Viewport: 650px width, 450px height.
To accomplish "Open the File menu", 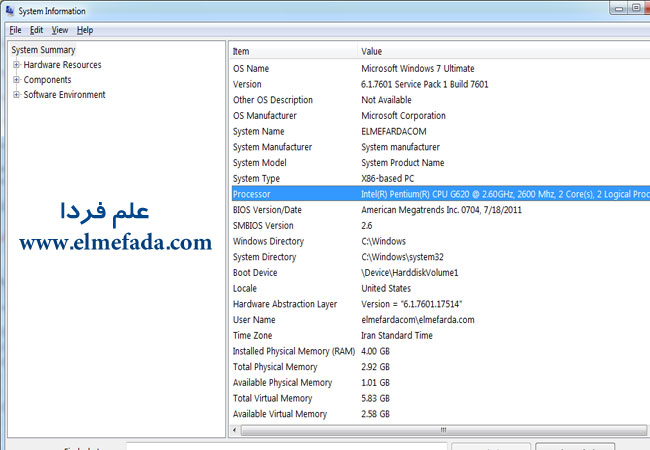I will [x=15, y=30].
